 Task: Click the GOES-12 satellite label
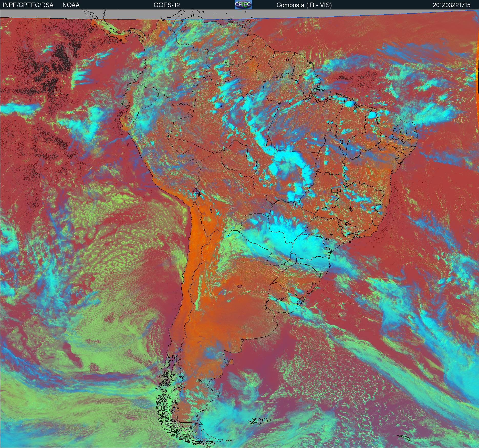pos(166,5)
